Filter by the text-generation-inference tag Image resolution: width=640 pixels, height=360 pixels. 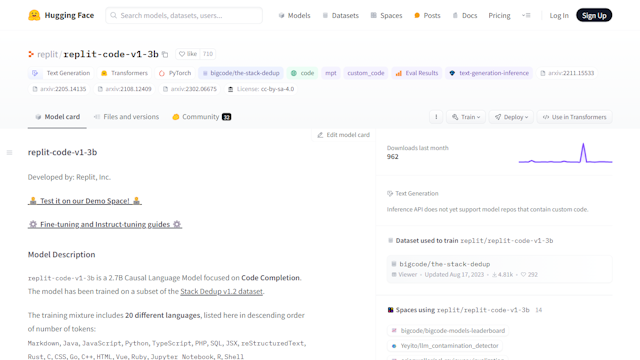[489, 73]
